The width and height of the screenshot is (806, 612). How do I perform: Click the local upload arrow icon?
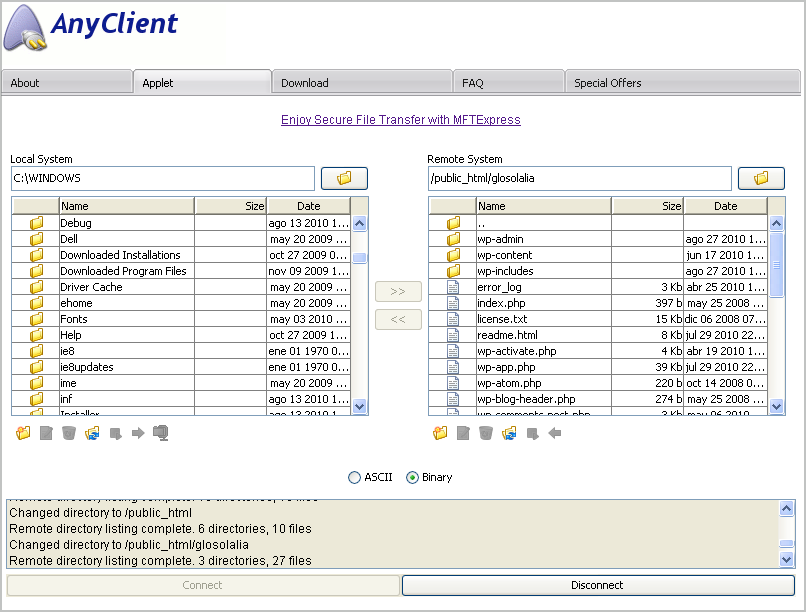(138, 433)
